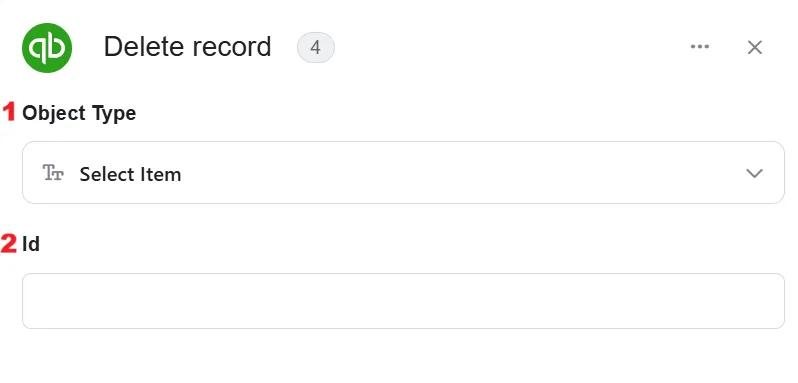Click the Select Item placeholder text
The height and width of the screenshot is (383, 798).
[x=130, y=174]
